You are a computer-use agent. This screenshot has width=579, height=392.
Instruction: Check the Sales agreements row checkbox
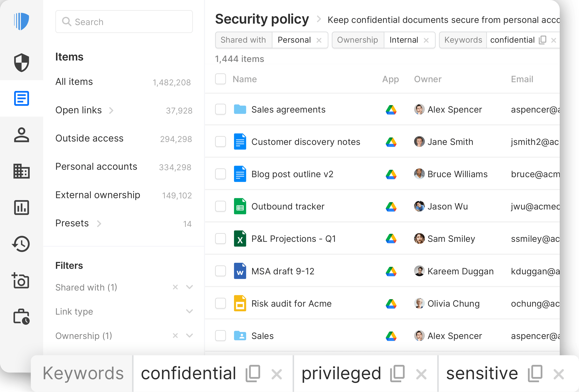pos(221,109)
